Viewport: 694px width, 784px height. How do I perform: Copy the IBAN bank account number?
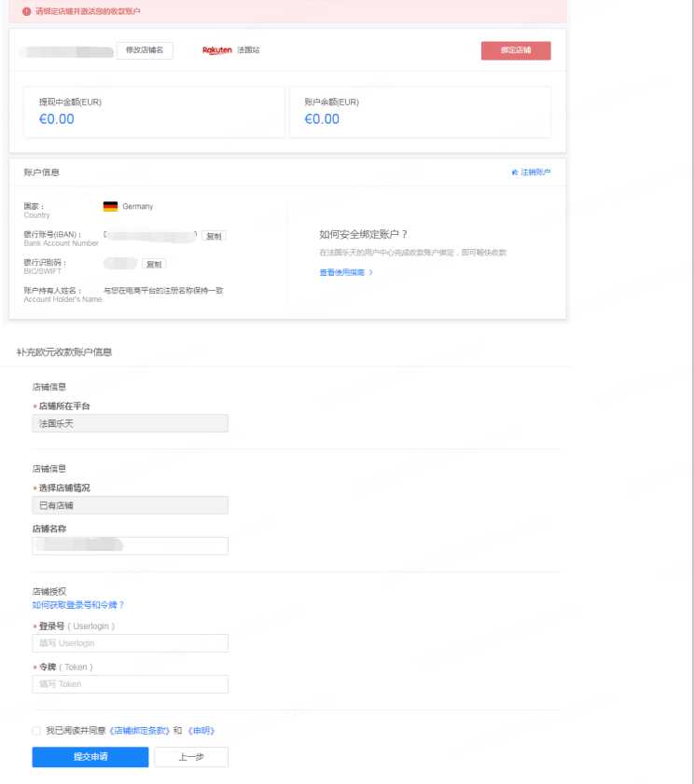tap(214, 236)
